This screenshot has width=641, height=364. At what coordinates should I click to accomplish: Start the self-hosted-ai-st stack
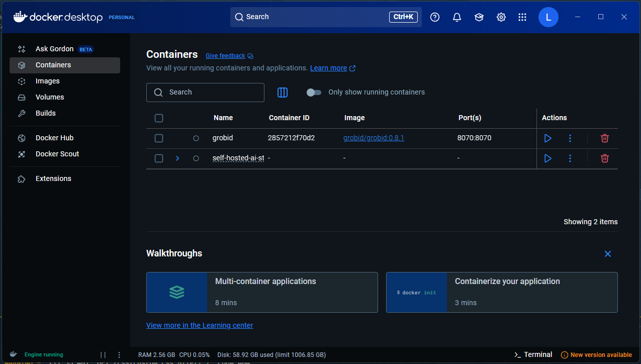pos(548,158)
